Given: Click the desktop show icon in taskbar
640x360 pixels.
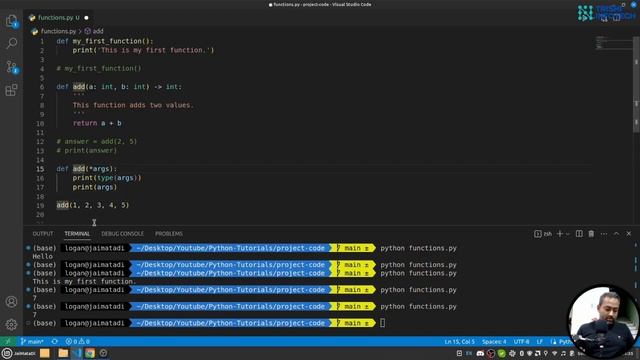Looking at the screenshot, I should 44,353.
